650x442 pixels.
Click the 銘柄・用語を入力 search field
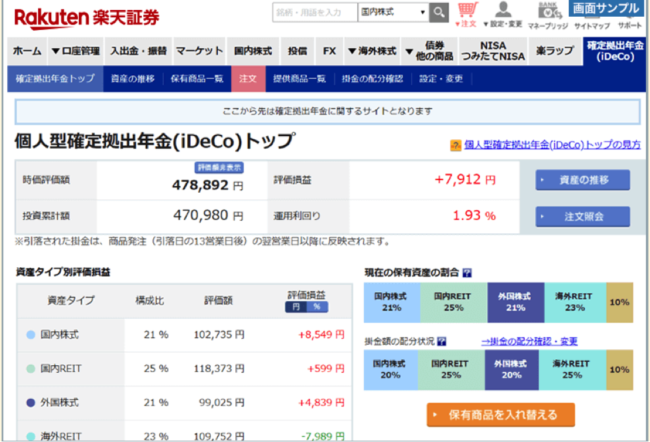tap(313, 12)
